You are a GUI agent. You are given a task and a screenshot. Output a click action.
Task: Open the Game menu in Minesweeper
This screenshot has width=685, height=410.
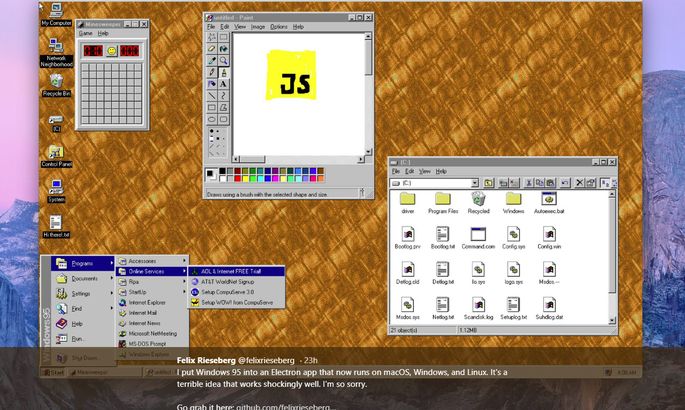click(x=86, y=33)
